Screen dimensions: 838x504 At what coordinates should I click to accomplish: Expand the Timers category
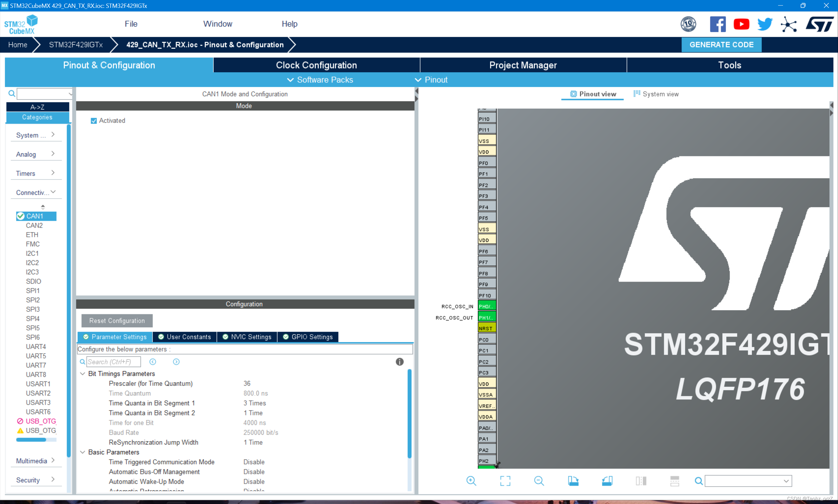(35, 173)
